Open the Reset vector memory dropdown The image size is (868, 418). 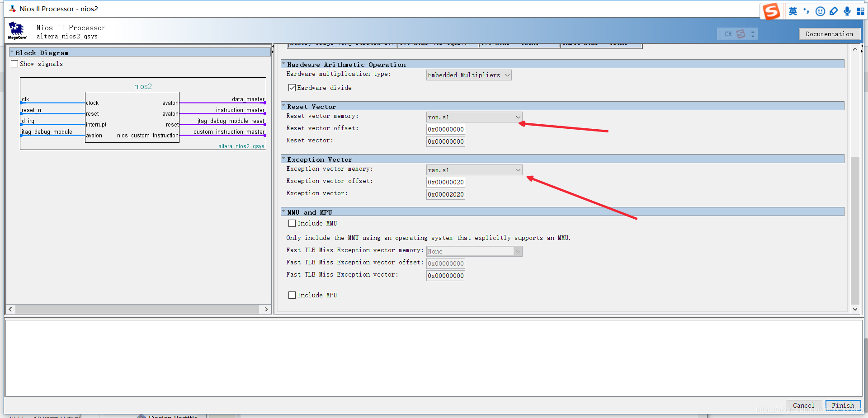click(474, 117)
